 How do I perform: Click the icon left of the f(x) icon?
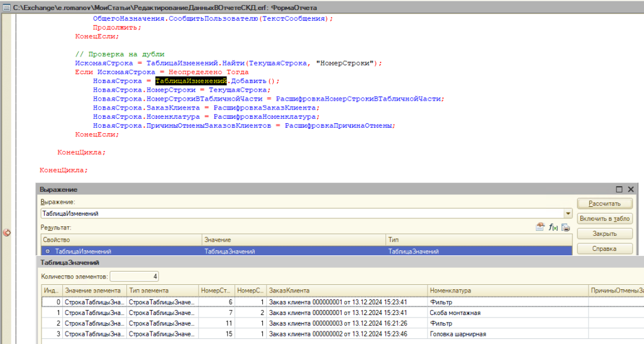click(540, 228)
